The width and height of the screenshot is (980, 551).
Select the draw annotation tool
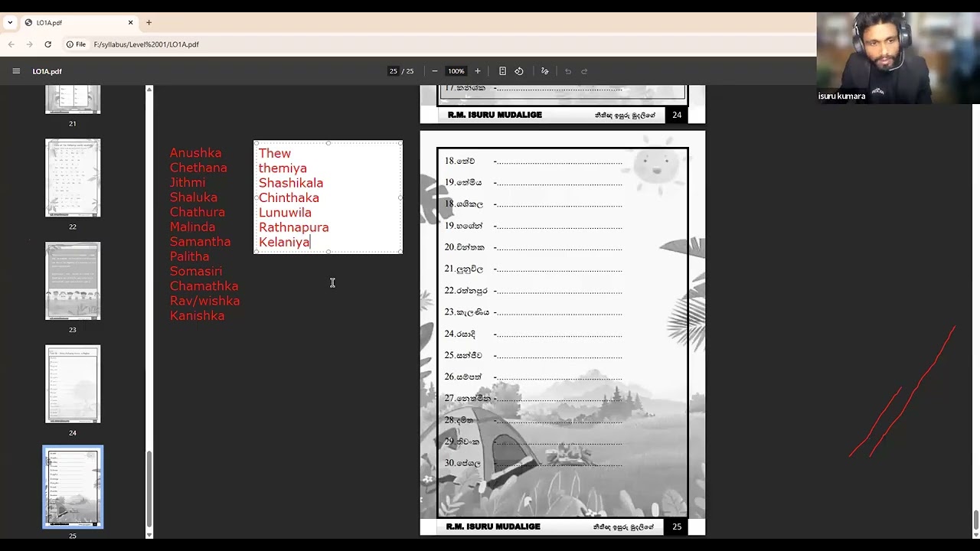[x=544, y=71]
